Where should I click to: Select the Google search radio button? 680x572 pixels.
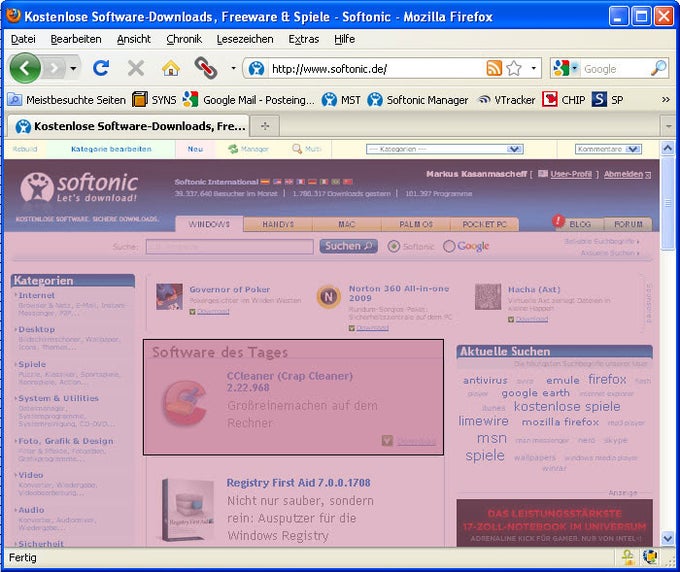[x=449, y=246]
